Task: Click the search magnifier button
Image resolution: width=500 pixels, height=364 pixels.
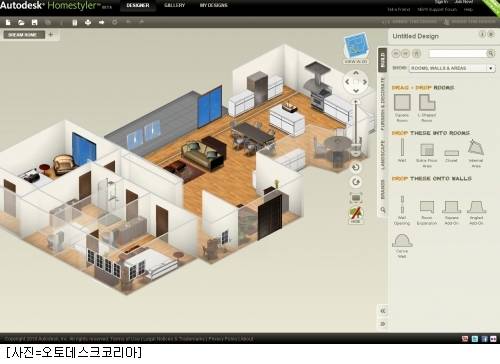Action: (491, 53)
